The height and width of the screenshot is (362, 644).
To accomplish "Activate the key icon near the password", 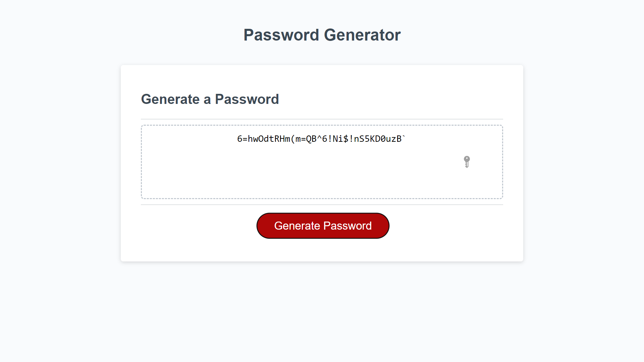I will [467, 162].
